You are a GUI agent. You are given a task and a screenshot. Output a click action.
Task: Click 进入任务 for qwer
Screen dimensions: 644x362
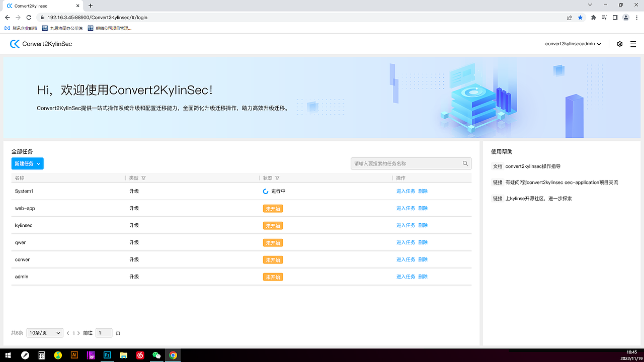pos(406,242)
